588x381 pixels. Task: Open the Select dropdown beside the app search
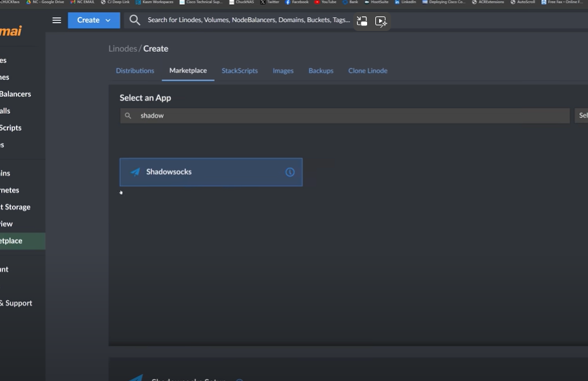(583, 115)
